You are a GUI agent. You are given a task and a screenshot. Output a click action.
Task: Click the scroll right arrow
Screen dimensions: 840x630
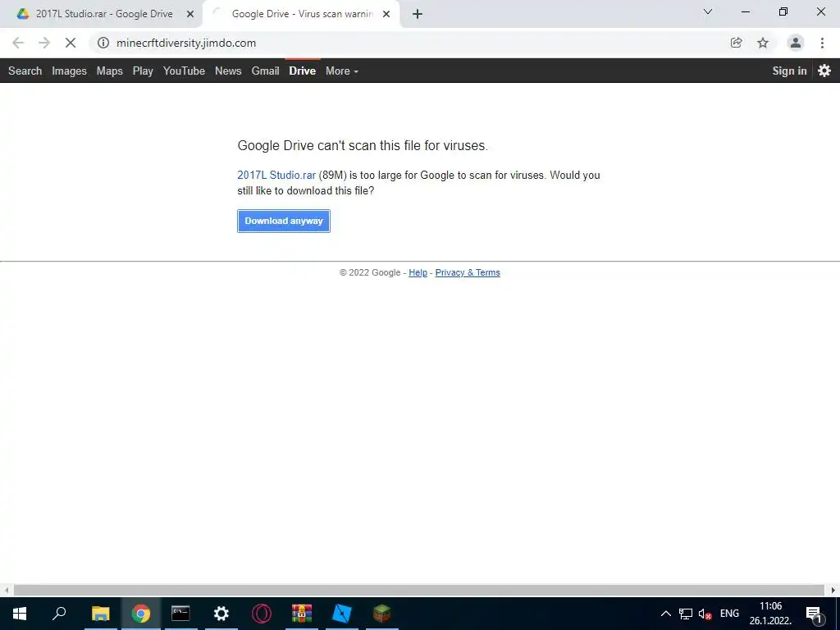(833, 590)
